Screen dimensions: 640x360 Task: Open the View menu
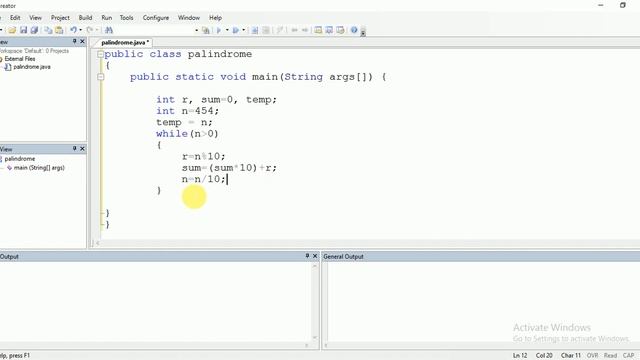point(35,18)
